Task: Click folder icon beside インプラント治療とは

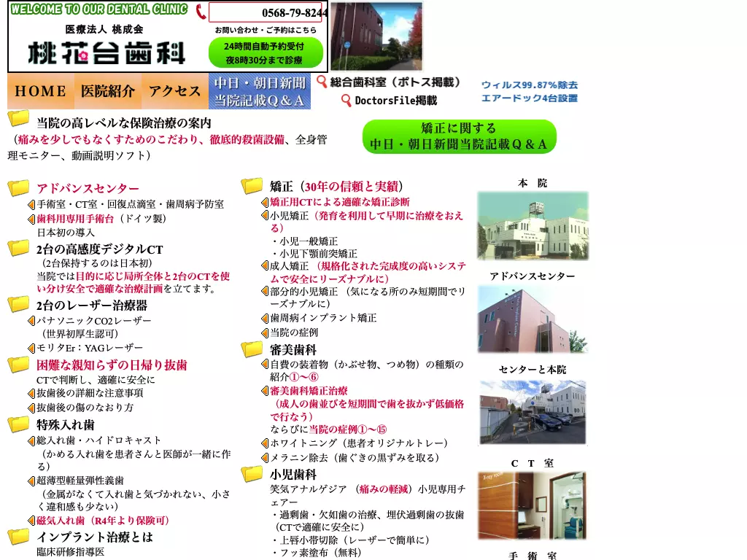Action: point(18,536)
